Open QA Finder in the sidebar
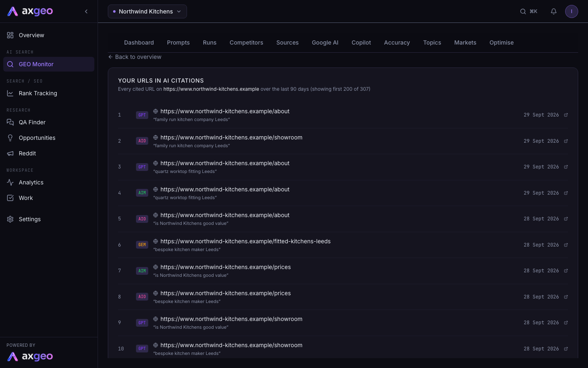Image resolution: width=588 pixels, height=368 pixels. click(x=49, y=122)
